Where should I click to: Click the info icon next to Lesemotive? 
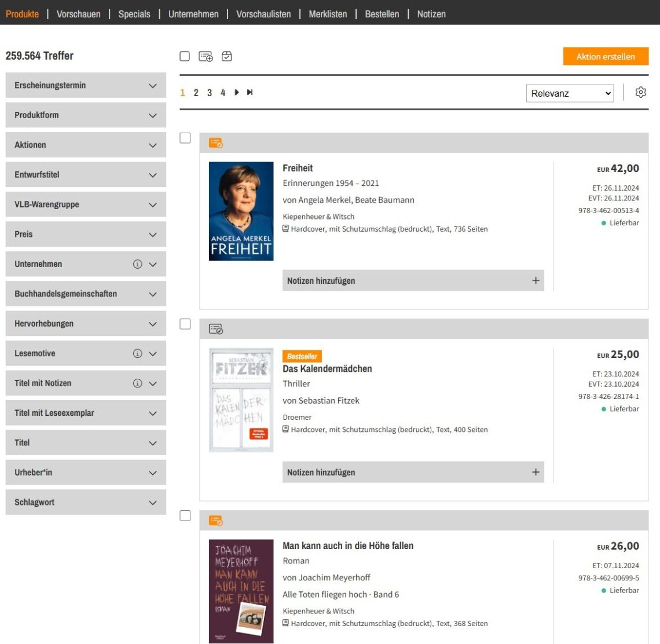(x=137, y=353)
